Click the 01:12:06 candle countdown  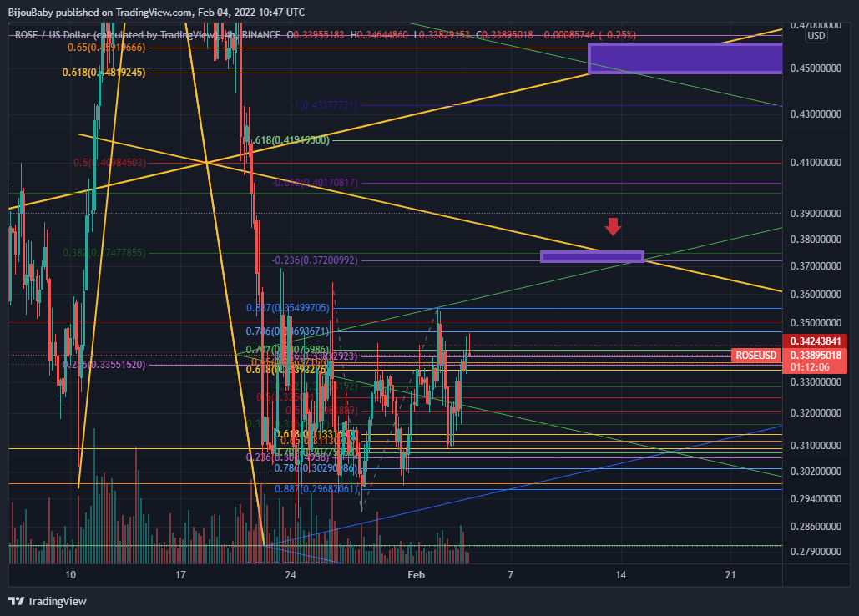tap(810, 367)
